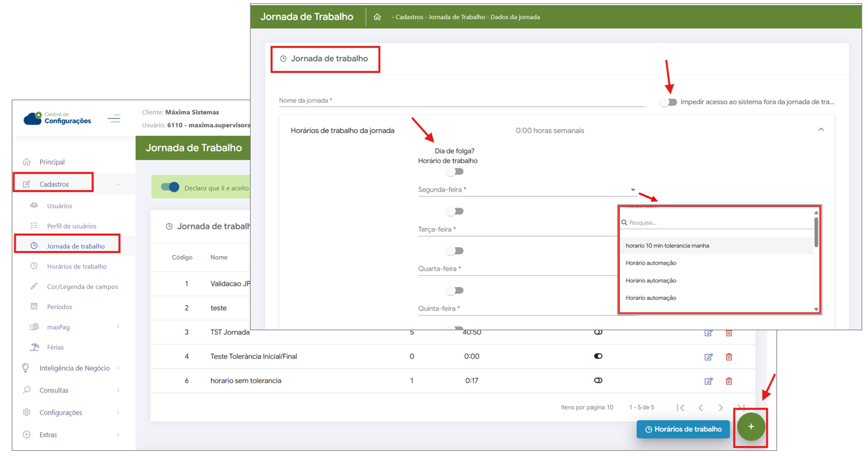868x456 pixels.
Task: Toggle the 'Declaro que li e aceito' switch
Action: 170,187
